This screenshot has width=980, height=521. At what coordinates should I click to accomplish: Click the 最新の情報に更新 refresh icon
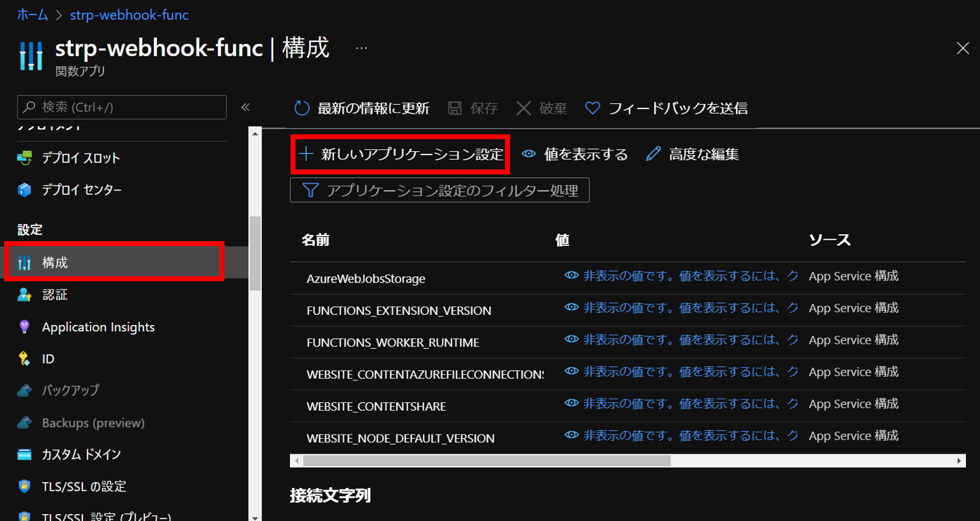point(301,108)
